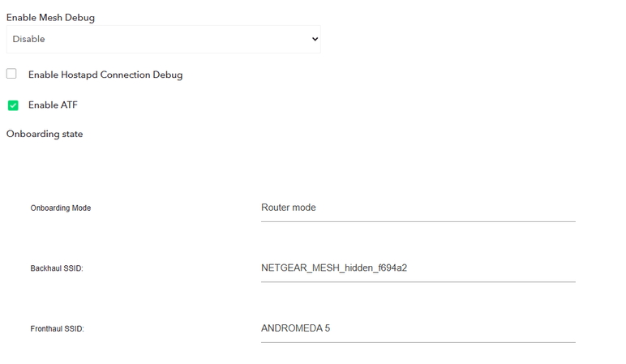Open the Enable Mesh Debug dropdown
The width and height of the screenshot is (626, 364).
(162, 39)
